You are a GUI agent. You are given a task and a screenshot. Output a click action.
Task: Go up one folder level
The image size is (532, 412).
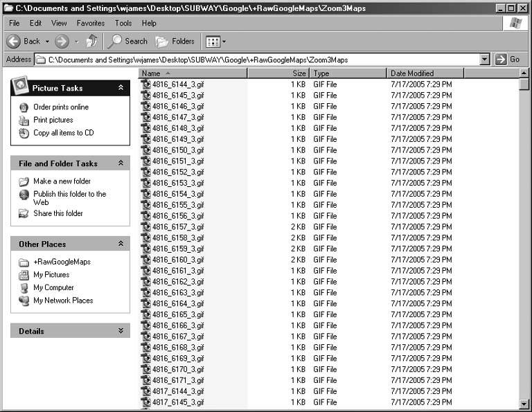[x=91, y=42]
